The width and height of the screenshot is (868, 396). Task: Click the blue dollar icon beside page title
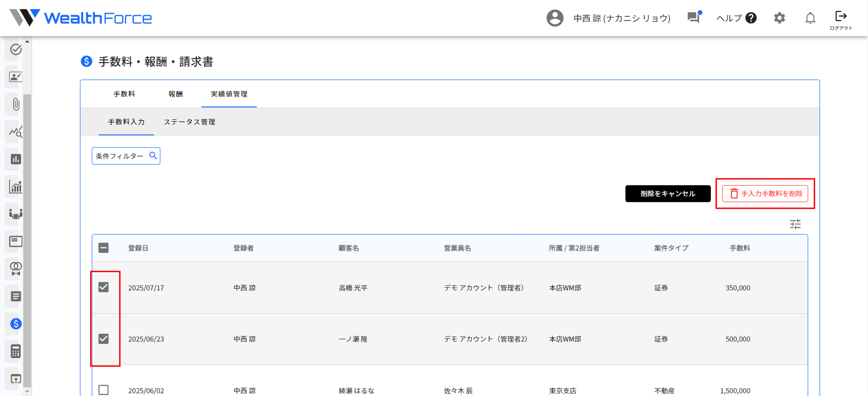(87, 61)
